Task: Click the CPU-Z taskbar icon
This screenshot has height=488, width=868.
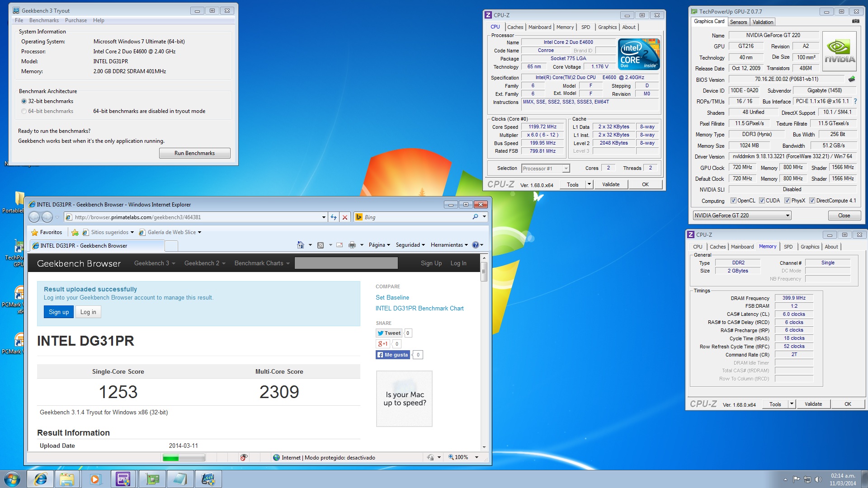Action: coord(123,479)
